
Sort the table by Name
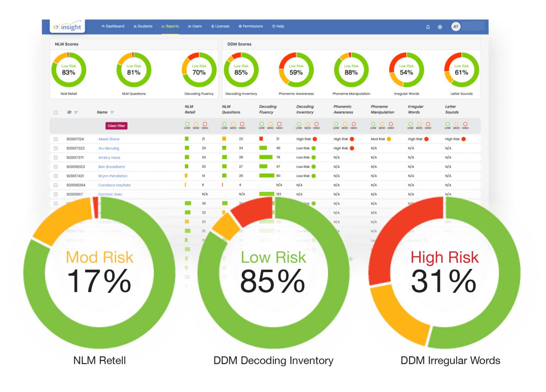point(112,112)
